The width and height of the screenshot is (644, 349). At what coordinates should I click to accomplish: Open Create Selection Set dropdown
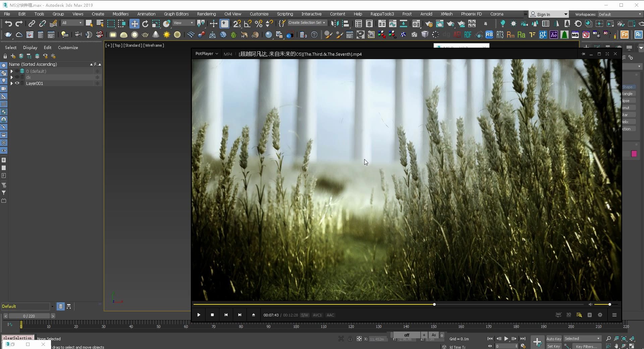click(x=307, y=22)
